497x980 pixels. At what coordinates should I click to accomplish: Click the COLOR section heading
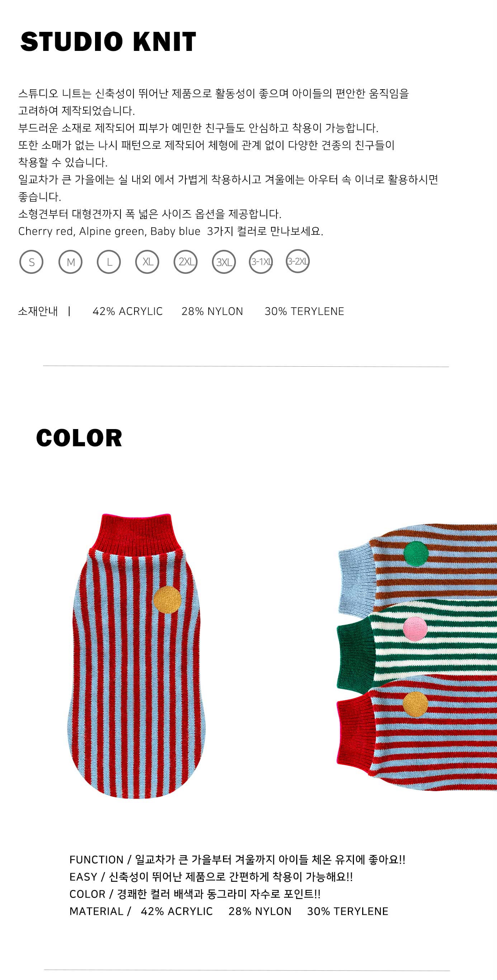[79, 438]
